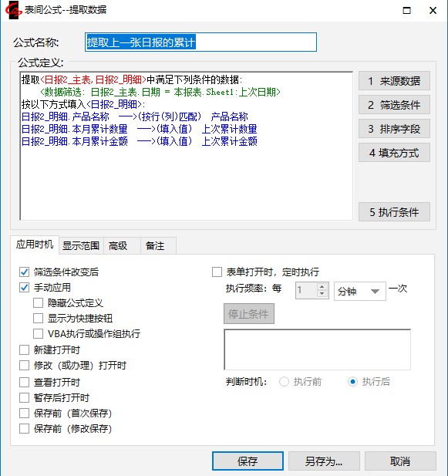Click the maximize window icon
The width and height of the screenshot is (448, 476).
point(406,11)
